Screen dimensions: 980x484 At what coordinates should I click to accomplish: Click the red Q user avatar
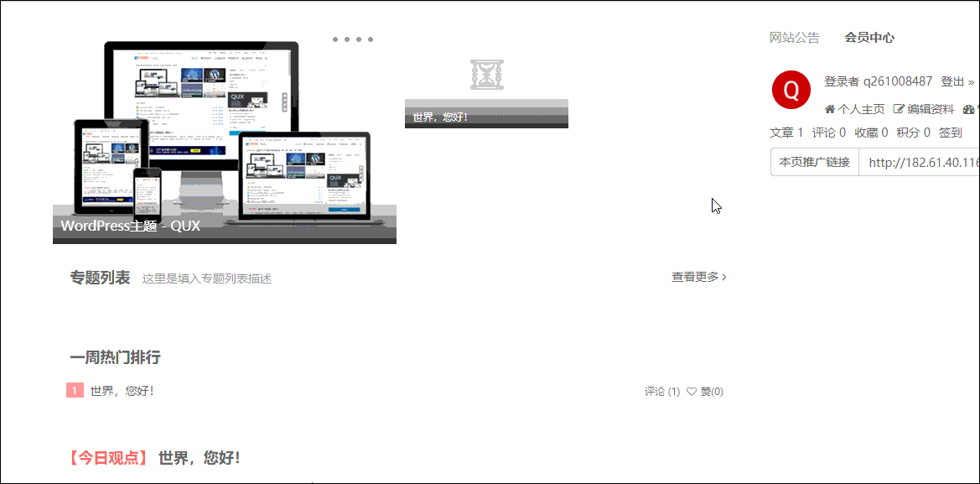tap(791, 90)
